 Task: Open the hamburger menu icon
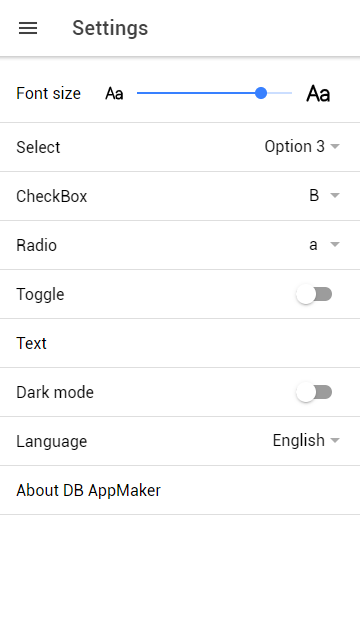pos(28,28)
